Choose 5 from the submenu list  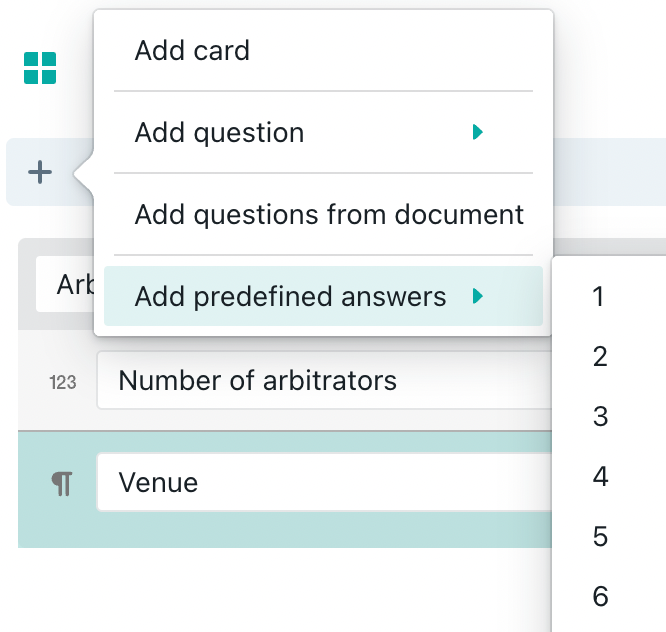(600, 537)
